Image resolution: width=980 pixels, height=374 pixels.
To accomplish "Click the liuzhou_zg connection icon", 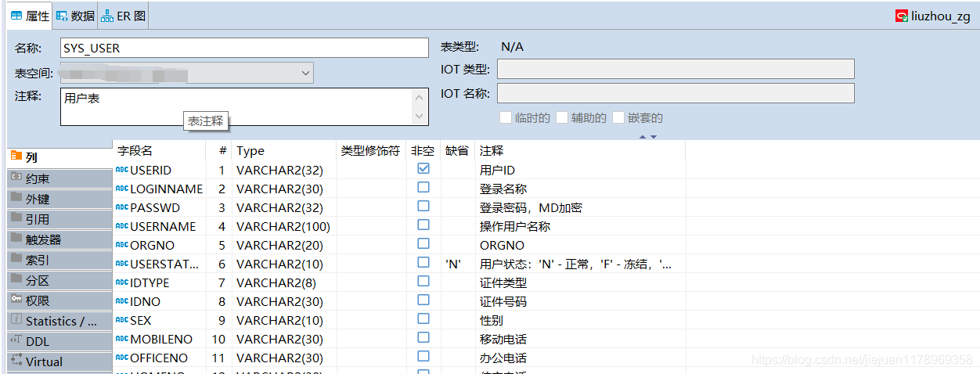I will coord(902,16).
